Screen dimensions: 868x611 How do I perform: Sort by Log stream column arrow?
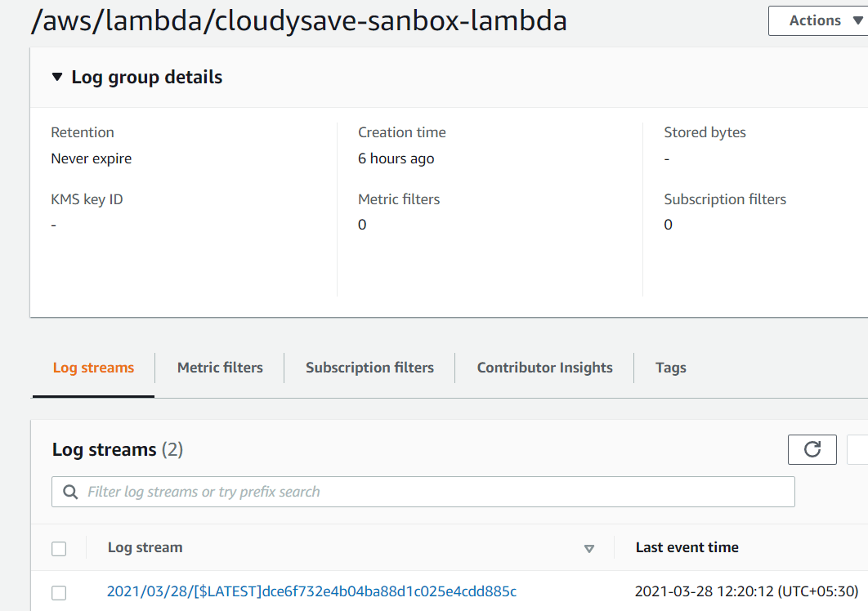tap(589, 548)
